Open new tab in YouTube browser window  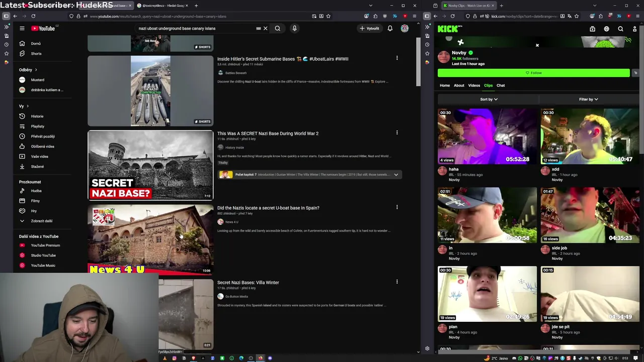[x=196, y=6]
